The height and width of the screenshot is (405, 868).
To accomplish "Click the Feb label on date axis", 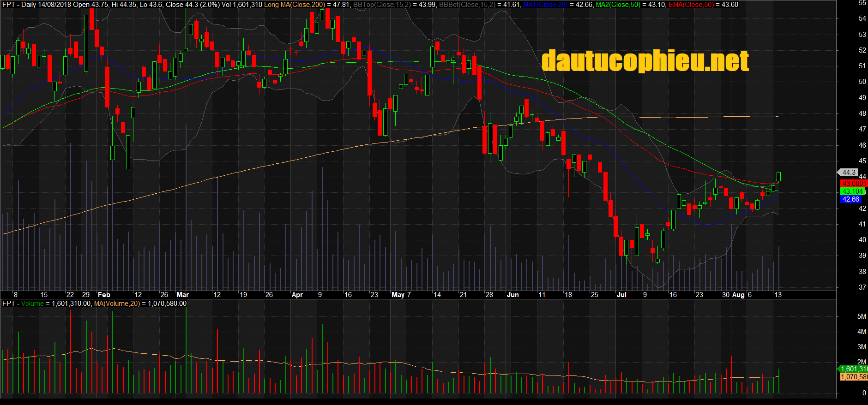I will (x=104, y=295).
